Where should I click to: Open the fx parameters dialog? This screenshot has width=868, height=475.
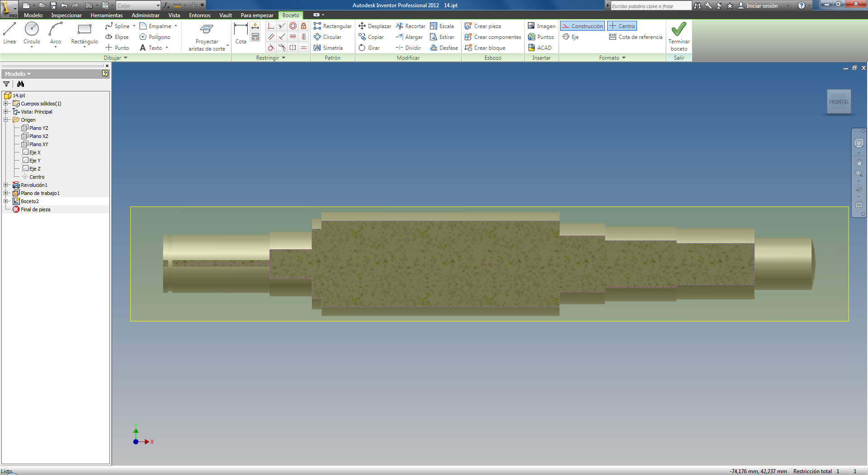point(166,5)
